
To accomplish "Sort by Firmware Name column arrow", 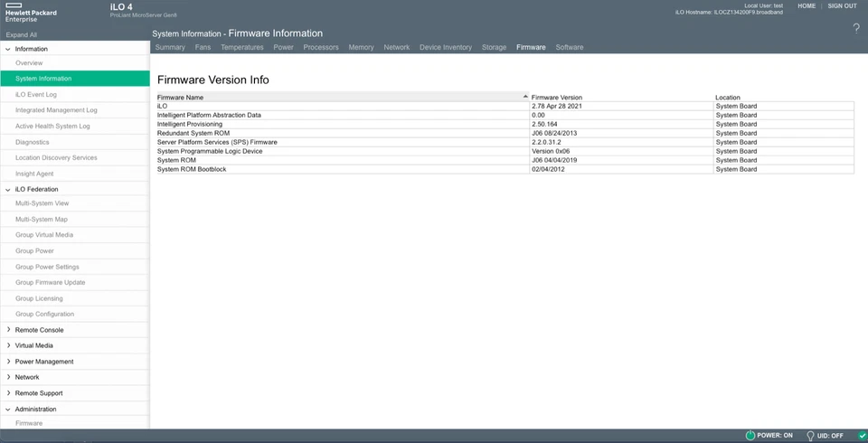I will pyautogui.click(x=525, y=97).
